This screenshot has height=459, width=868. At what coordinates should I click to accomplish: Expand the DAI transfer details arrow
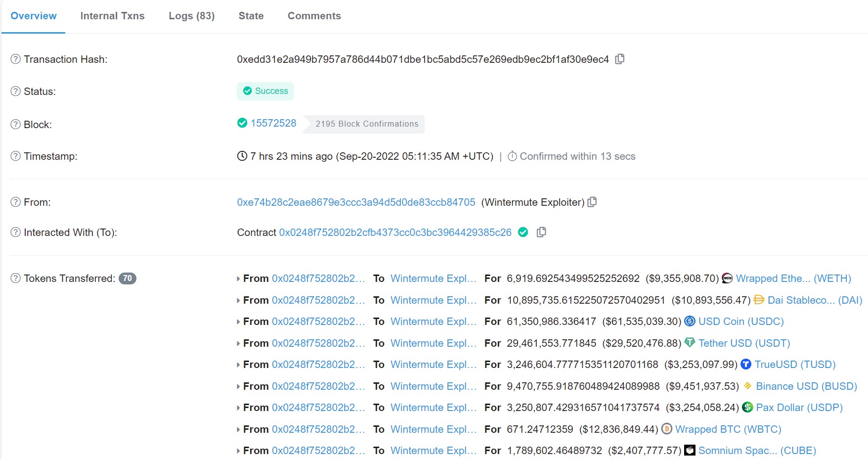(238, 300)
